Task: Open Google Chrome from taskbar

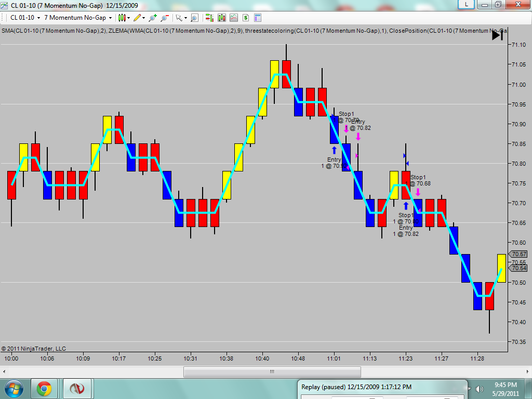Action: [x=44, y=389]
